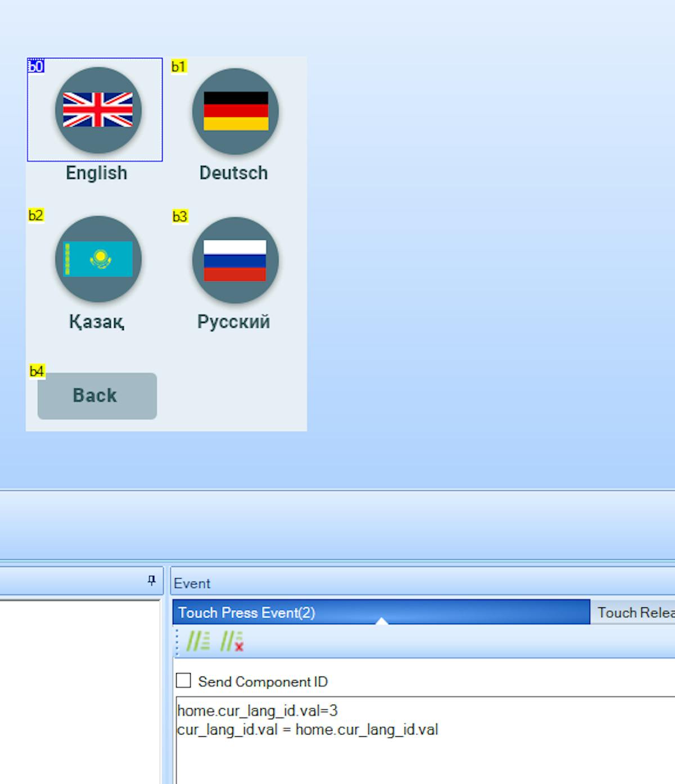Click the yellow b4 component tag
Viewport: 675px width, 784px height.
click(x=37, y=371)
